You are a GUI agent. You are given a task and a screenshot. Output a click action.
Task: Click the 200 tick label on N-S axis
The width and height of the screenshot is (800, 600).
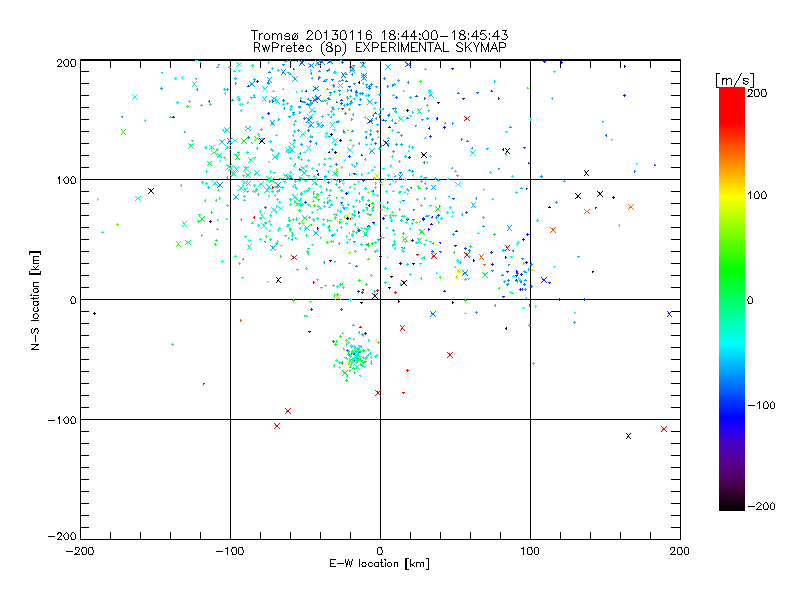pos(67,63)
